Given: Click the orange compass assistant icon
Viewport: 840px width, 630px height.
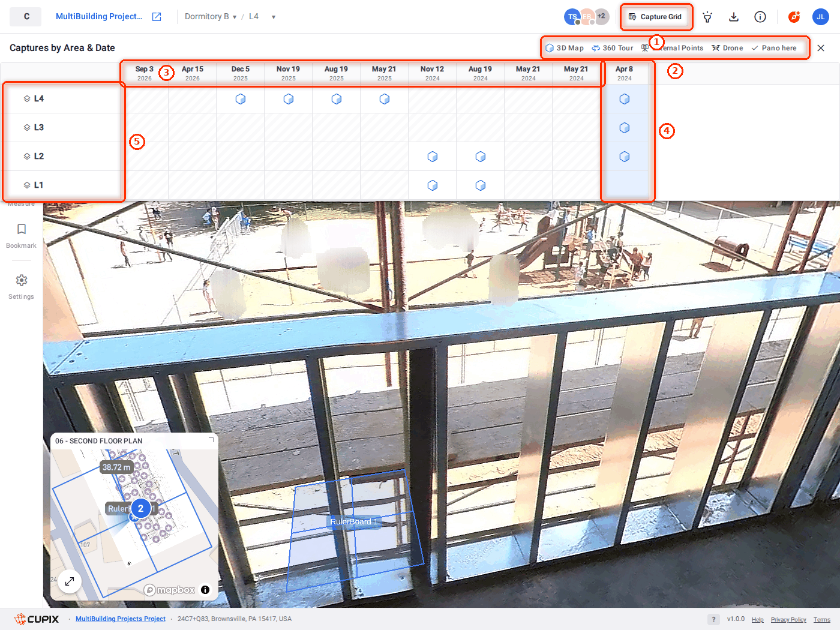Looking at the screenshot, I should 794,17.
